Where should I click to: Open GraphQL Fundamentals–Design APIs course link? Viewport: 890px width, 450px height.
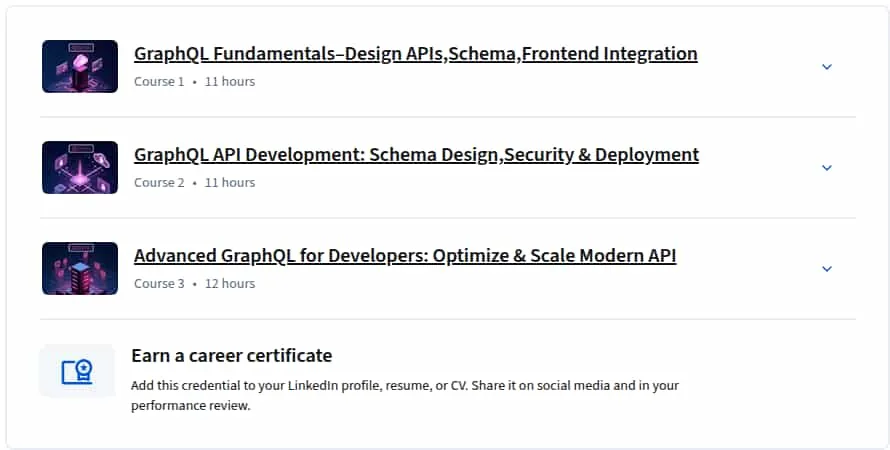point(415,54)
